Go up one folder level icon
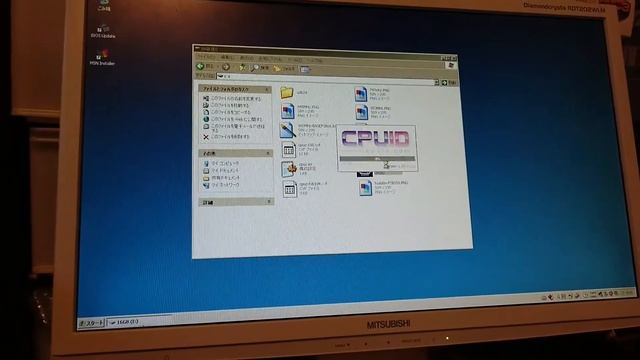This screenshot has width=640, height=360. coord(243,67)
